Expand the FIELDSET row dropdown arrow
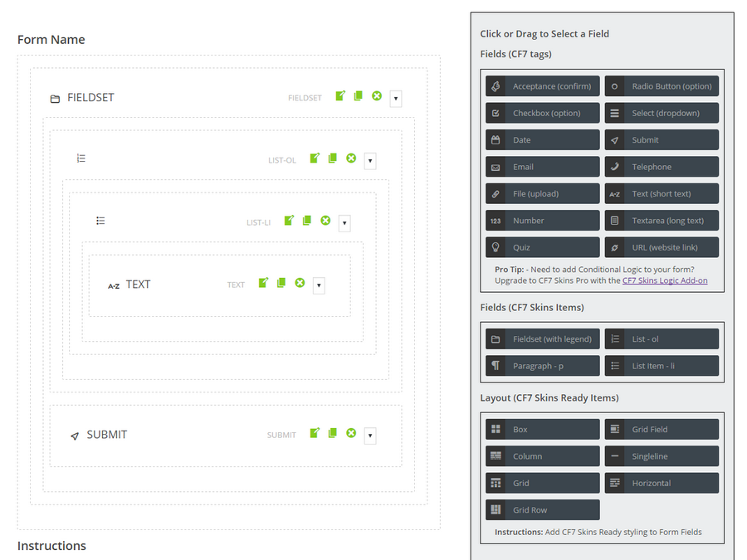The width and height of the screenshot is (747, 560). 396,99
